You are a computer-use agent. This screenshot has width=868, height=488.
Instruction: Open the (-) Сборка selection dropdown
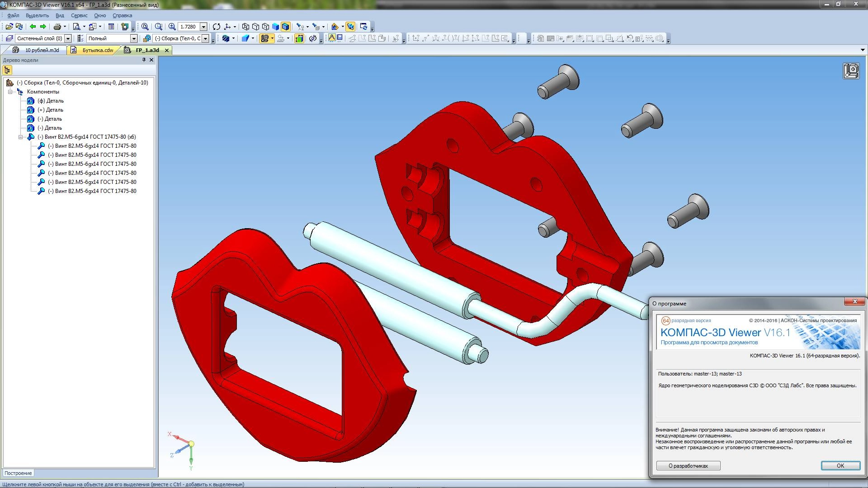click(205, 38)
